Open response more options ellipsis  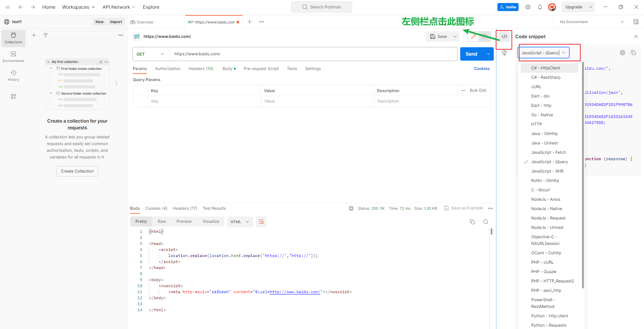[x=490, y=208]
